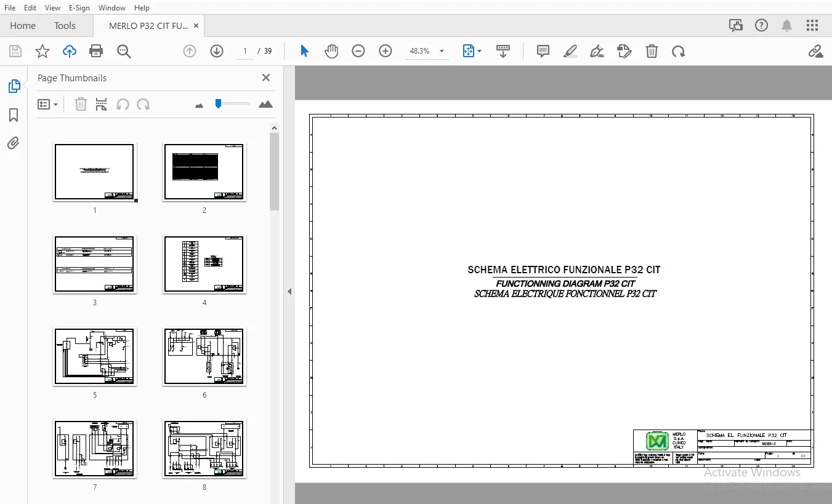Image resolution: width=832 pixels, height=504 pixels.
Task: Select page 1 thumbnail
Action: tap(94, 172)
